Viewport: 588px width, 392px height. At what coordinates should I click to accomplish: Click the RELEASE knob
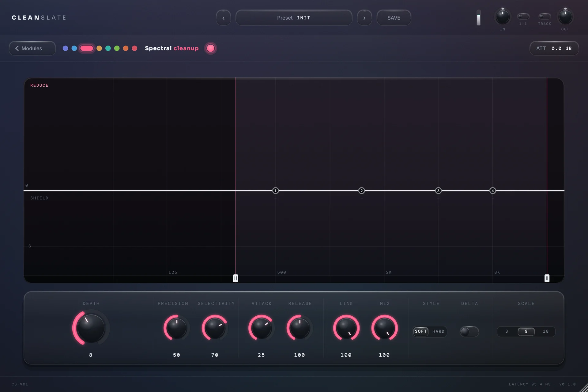(x=300, y=328)
